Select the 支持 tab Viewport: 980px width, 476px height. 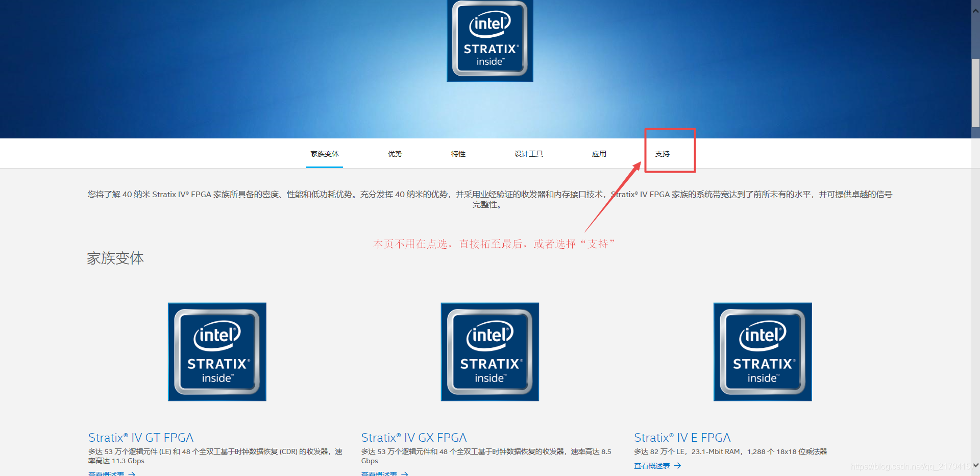tap(663, 154)
